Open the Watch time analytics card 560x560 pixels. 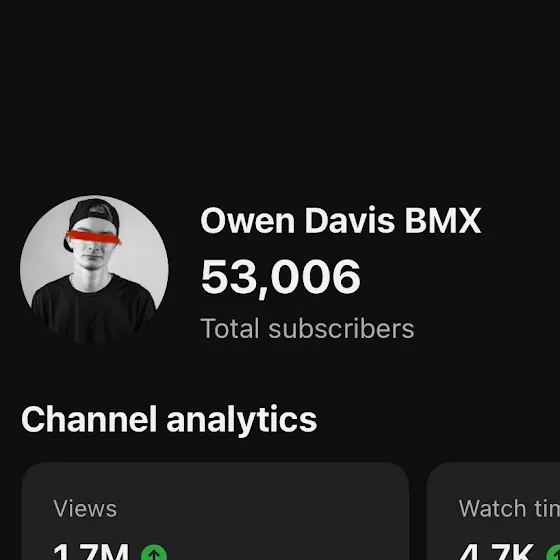(x=493, y=511)
